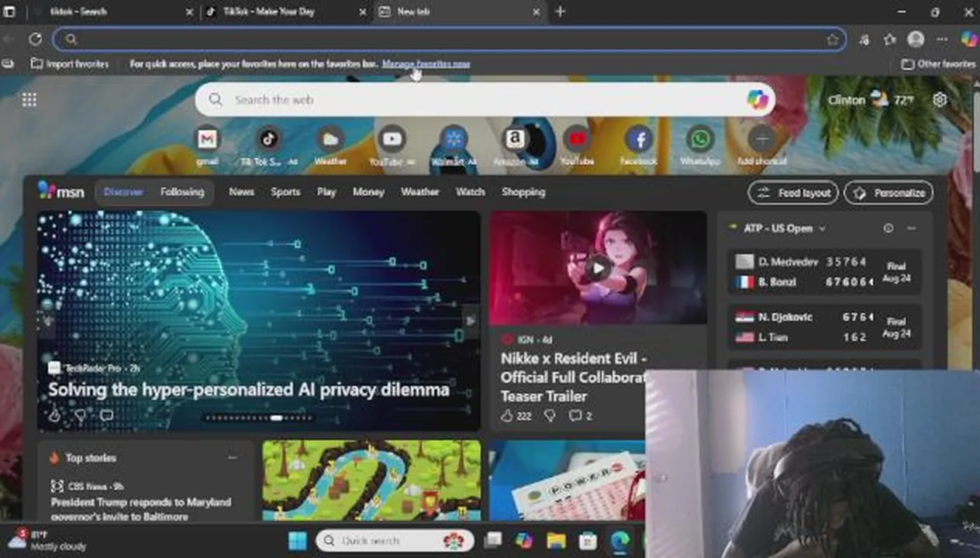The height and width of the screenshot is (558, 980).
Task: Click Manage favorites now link
Action: [x=426, y=64]
